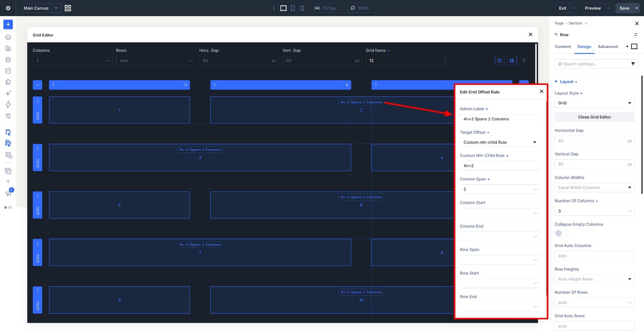Click the Column Span field

[x=499, y=189]
